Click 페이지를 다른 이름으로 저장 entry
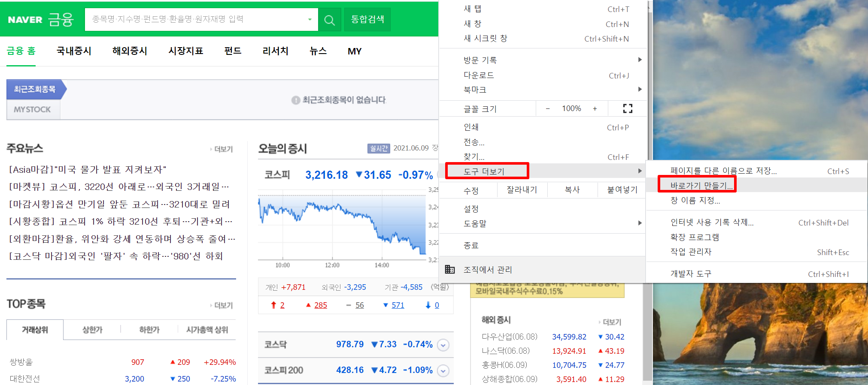868x385 pixels. 756,171
